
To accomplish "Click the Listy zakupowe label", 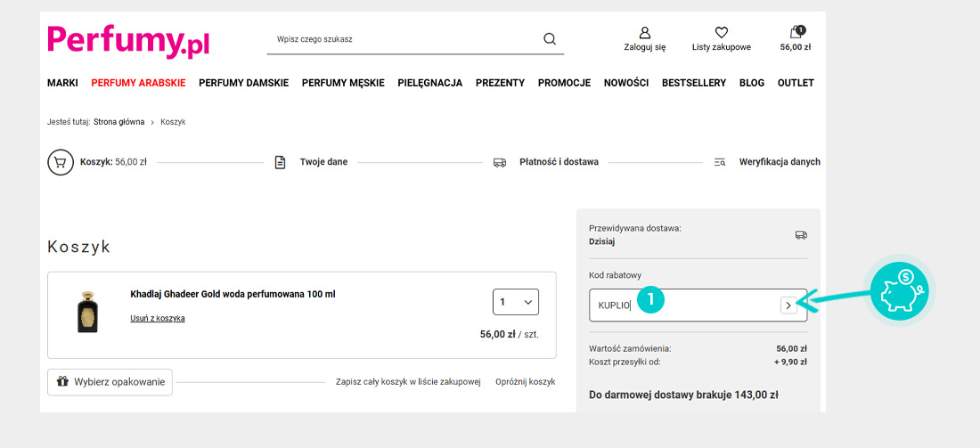I will tap(722, 47).
